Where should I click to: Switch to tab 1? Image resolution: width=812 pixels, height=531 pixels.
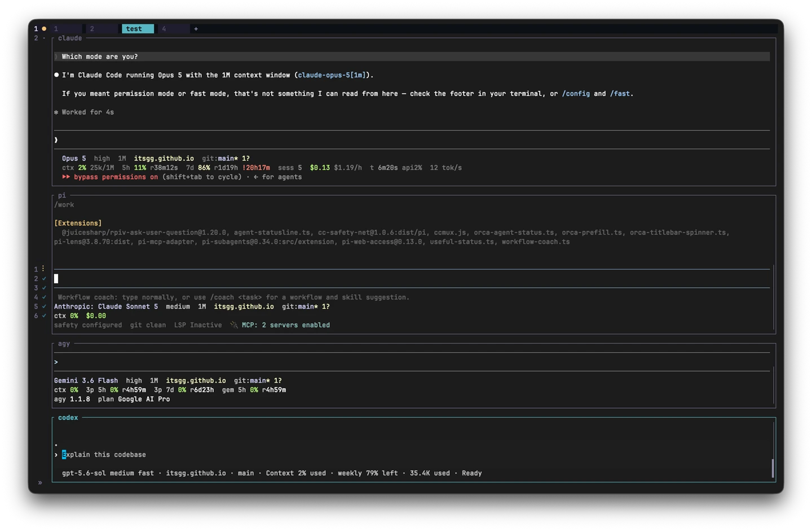coord(66,29)
